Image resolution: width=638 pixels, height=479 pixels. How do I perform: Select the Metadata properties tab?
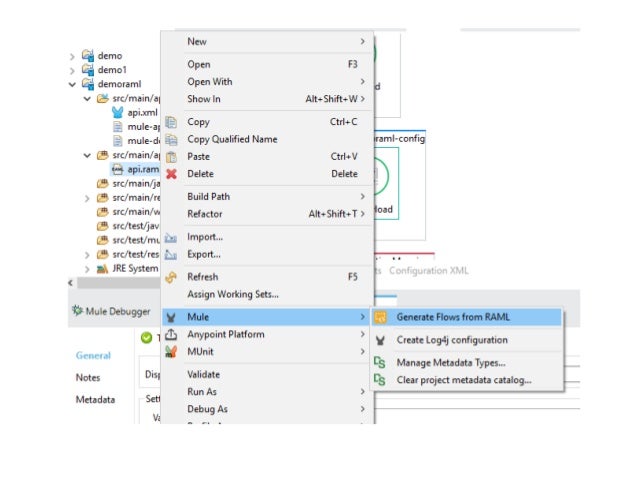tap(95, 400)
